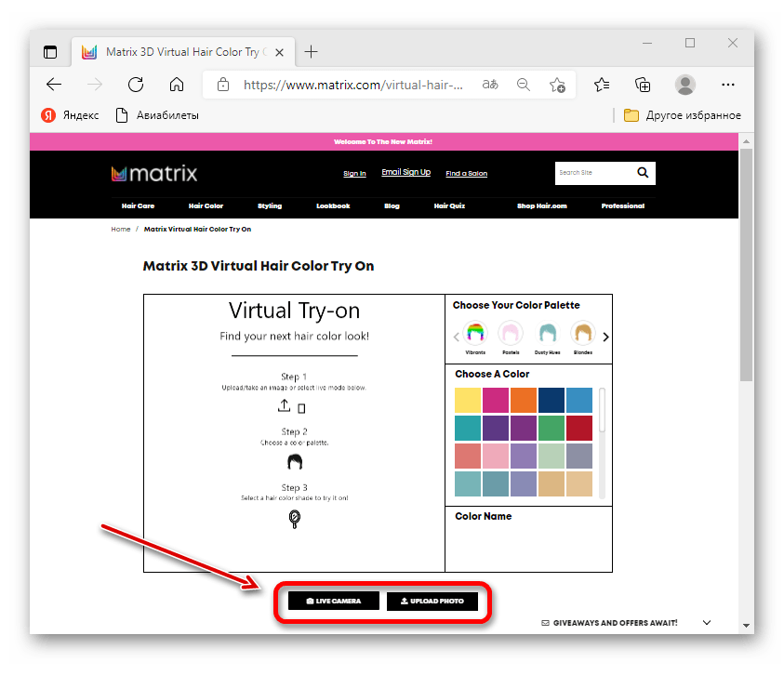Open the Find a Salon link
This screenshot has height=675, width=784.
[x=467, y=174]
